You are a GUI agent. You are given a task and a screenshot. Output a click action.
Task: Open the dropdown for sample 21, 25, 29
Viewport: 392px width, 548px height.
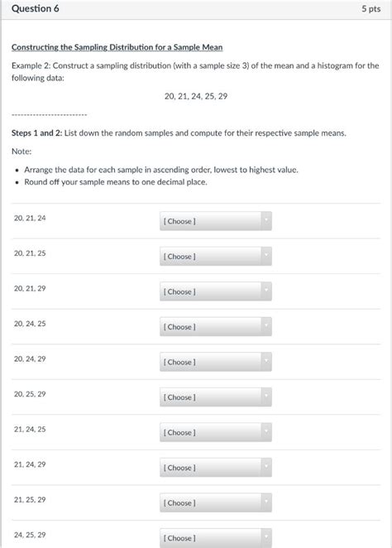215,503
